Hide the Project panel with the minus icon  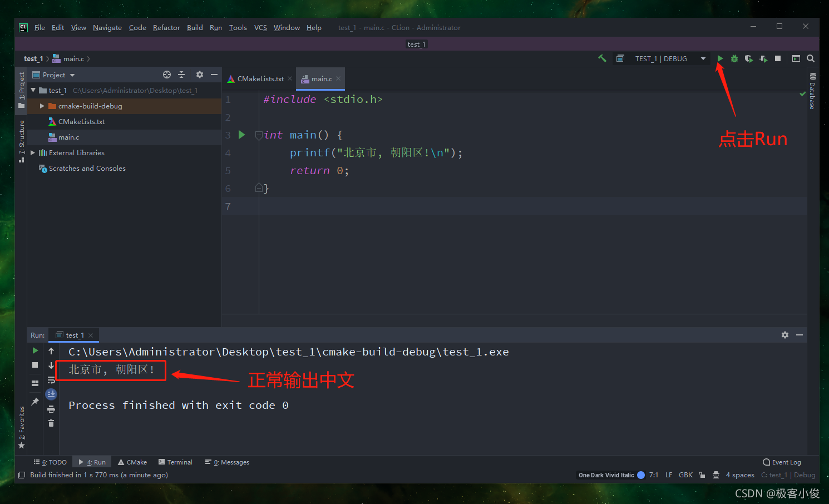pos(214,75)
